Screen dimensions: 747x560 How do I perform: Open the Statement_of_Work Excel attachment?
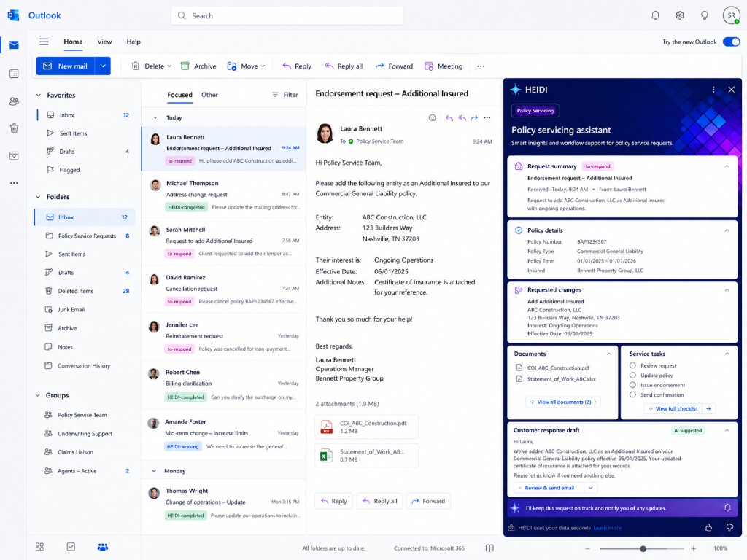(x=366, y=455)
